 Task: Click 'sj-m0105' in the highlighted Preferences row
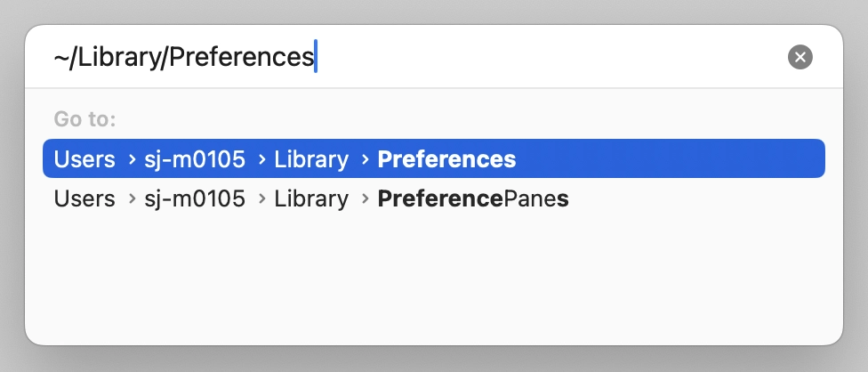point(194,159)
